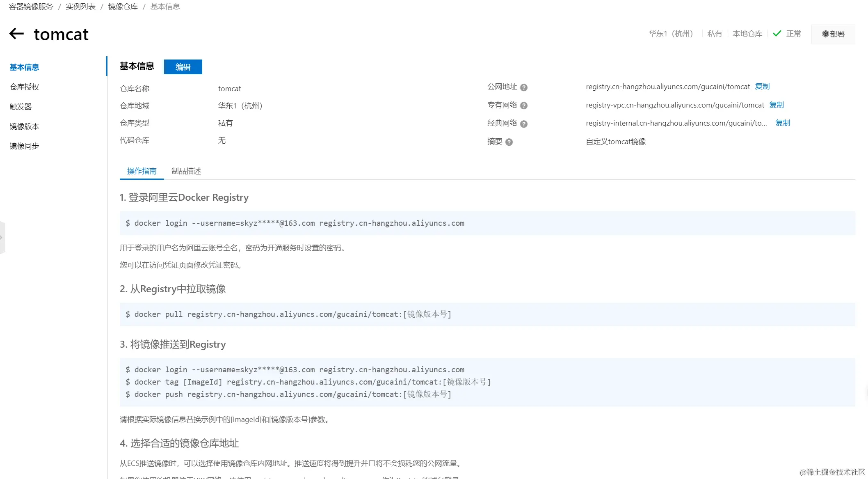This screenshot has width=868, height=479.
Task: Select the 操作指南 tab
Action: click(x=142, y=171)
